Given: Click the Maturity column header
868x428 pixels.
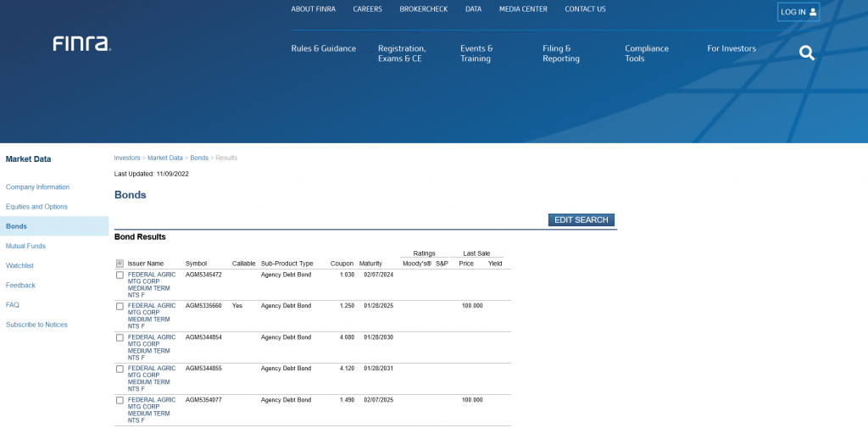Looking at the screenshot, I should (370, 264).
